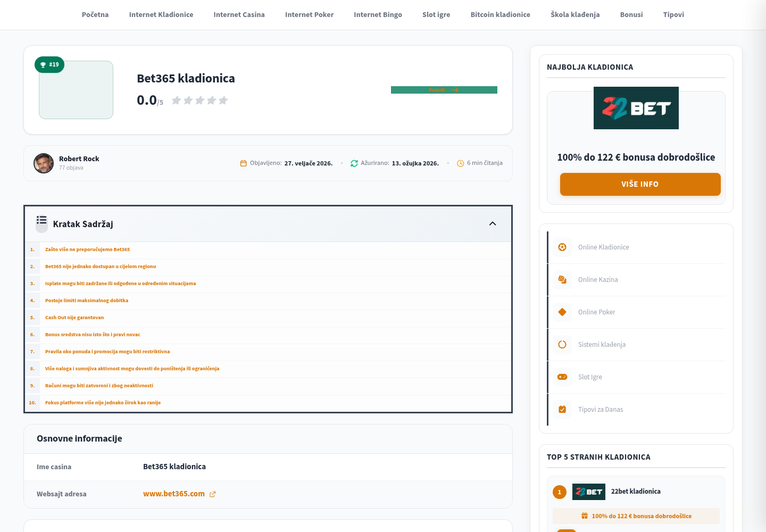The width and height of the screenshot is (766, 532).
Task: Jump to 'Bet365 nije jednako dostupan u cijelom regionu'
Action: click(101, 267)
